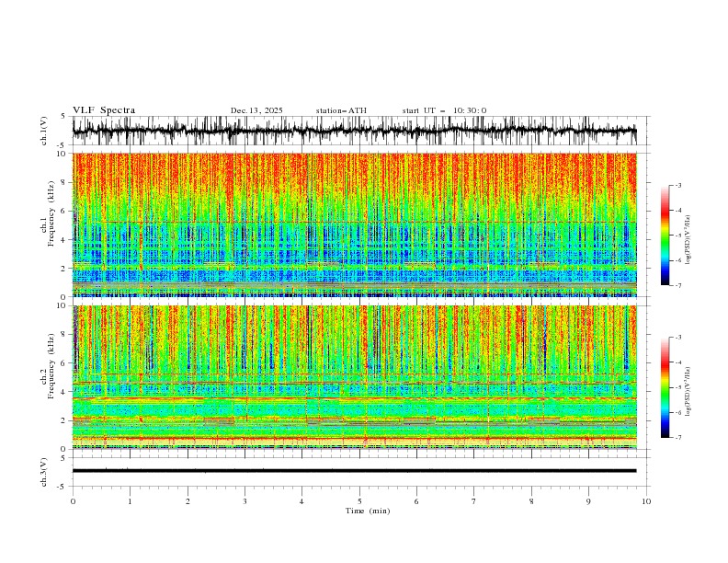Click the "ch.1(V)" waveform axis label
Image resolution: width=728 pixels, height=563 pixels.
[44, 131]
